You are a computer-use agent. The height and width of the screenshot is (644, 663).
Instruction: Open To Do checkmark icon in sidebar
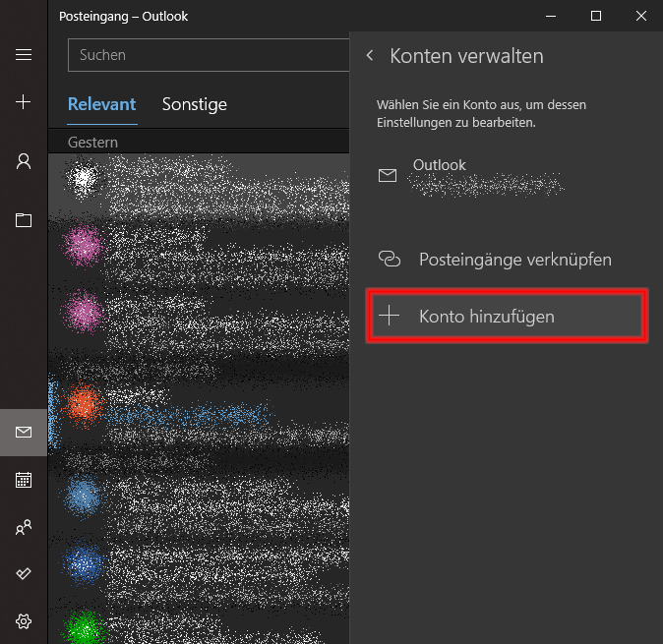pyautogui.click(x=24, y=573)
